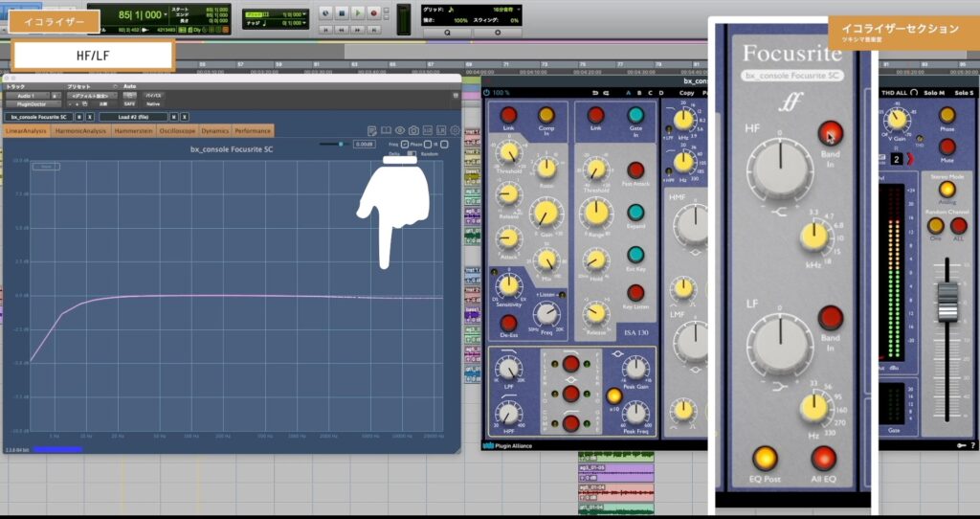980x519 pixels.
Task: Click the HF Band In button in enlarged EQ view
Action: tap(831, 133)
